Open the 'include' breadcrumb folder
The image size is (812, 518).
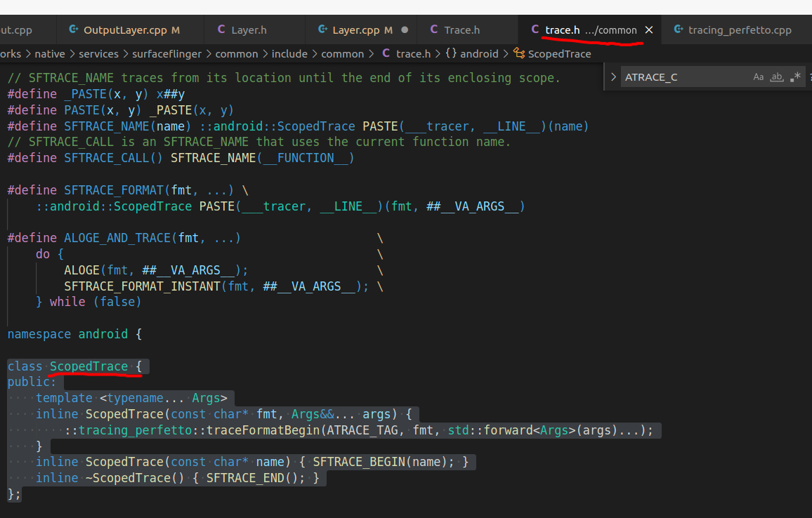289,54
